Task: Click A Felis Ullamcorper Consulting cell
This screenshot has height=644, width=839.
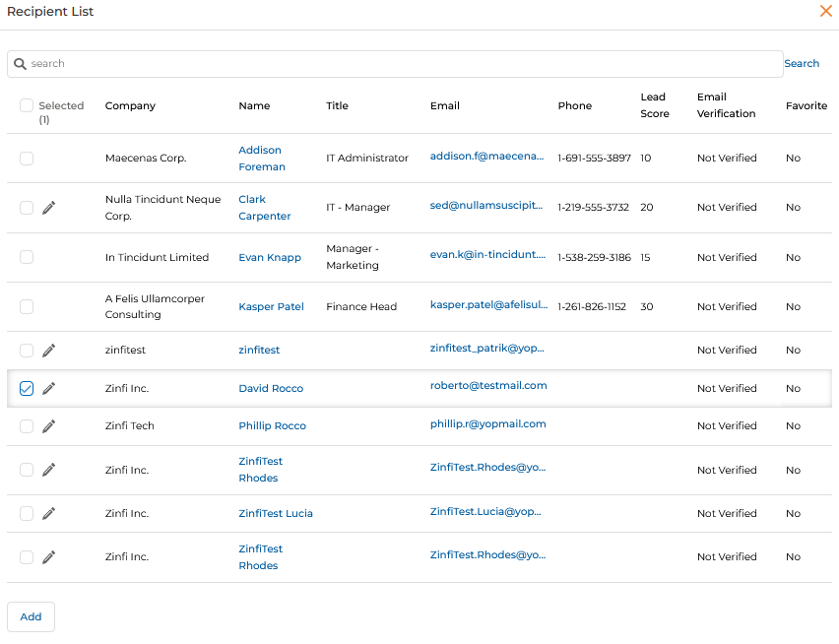Action: tap(155, 306)
